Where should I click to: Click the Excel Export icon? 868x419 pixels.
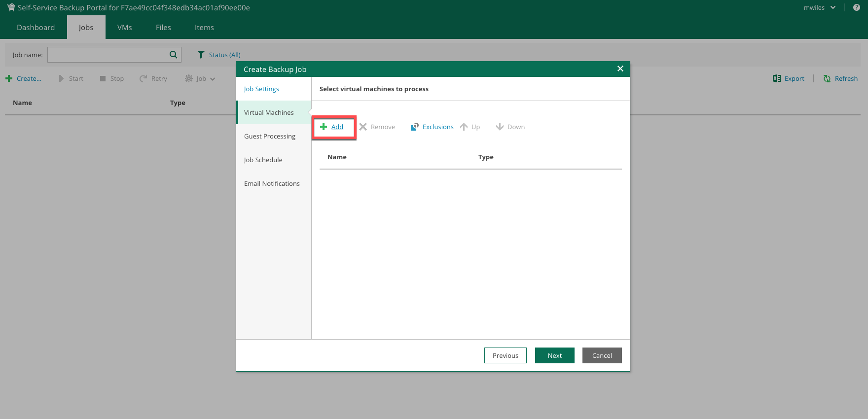[x=777, y=78]
